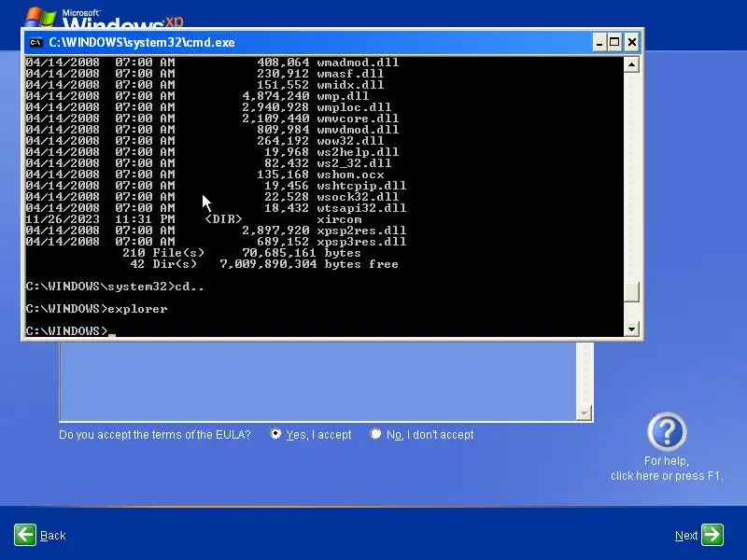Viewport: 747px width, 560px height.
Task: Click the green Next arrow icon
Action: [x=712, y=535]
